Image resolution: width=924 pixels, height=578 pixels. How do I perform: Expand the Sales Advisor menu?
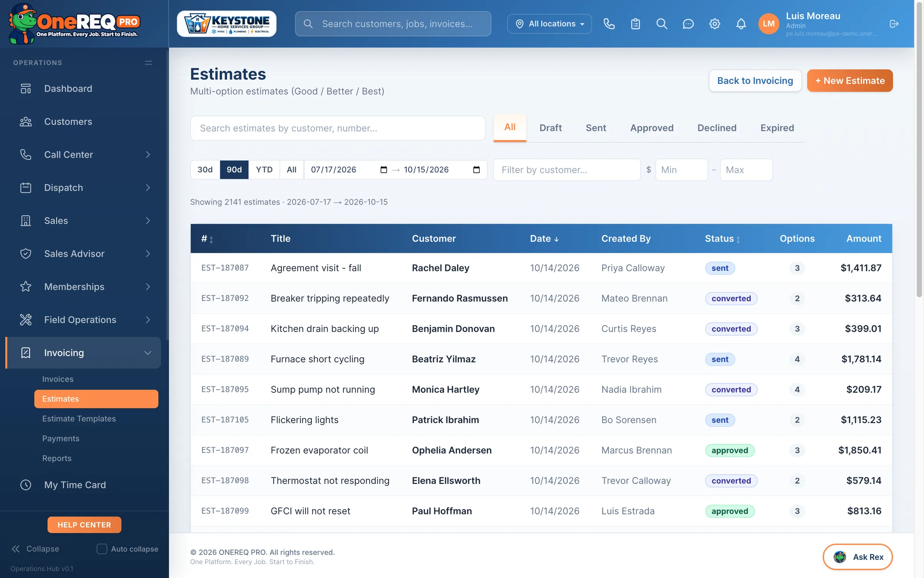pyautogui.click(x=83, y=254)
